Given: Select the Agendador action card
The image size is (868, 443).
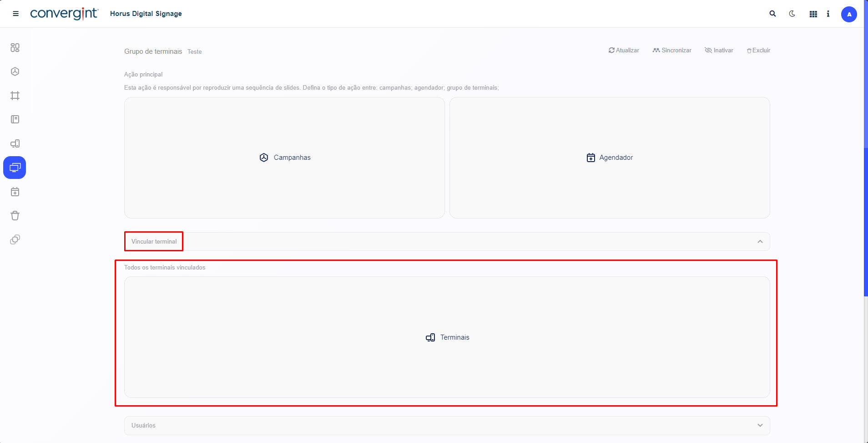Looking at the screenshot, I should 610,158.
